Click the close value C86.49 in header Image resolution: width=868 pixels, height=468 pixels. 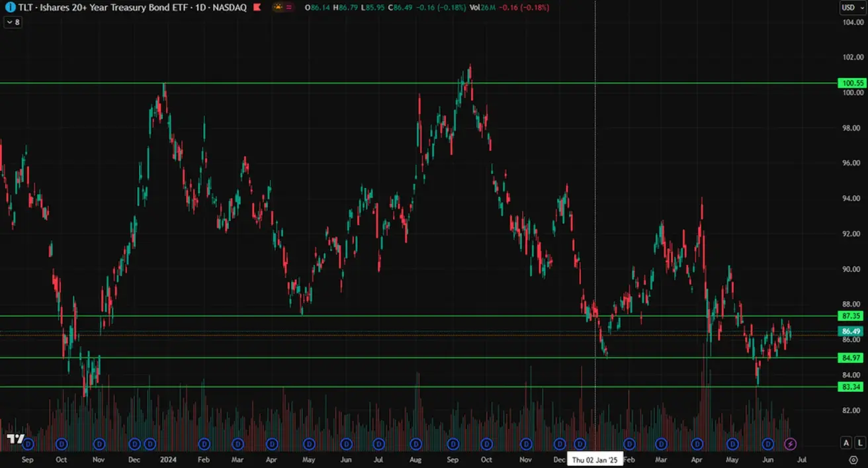pos(401,8)
